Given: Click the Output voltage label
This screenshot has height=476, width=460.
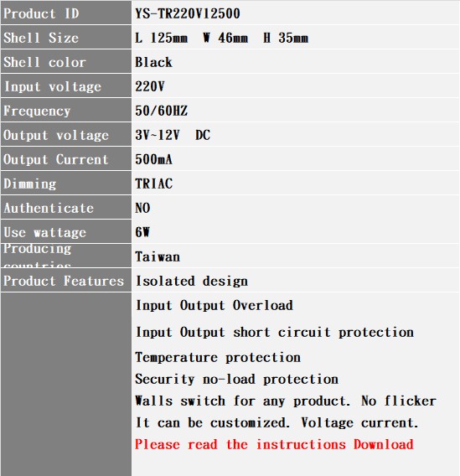Looking at the screenshot, I should pyautogui.click(x=56, y=136).
